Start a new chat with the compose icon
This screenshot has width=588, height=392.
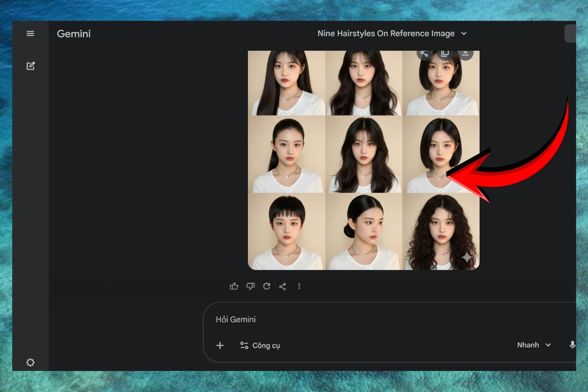click(x=30, y=66)
